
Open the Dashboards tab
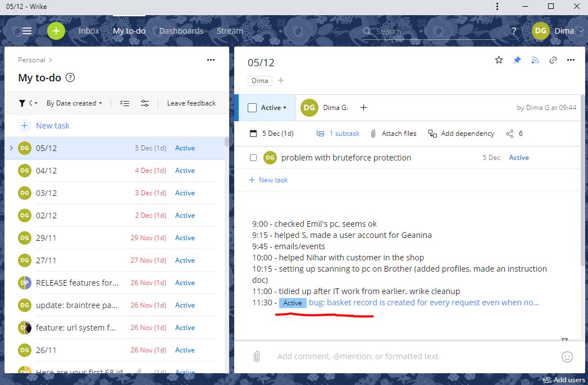click(x=181, y=31)
